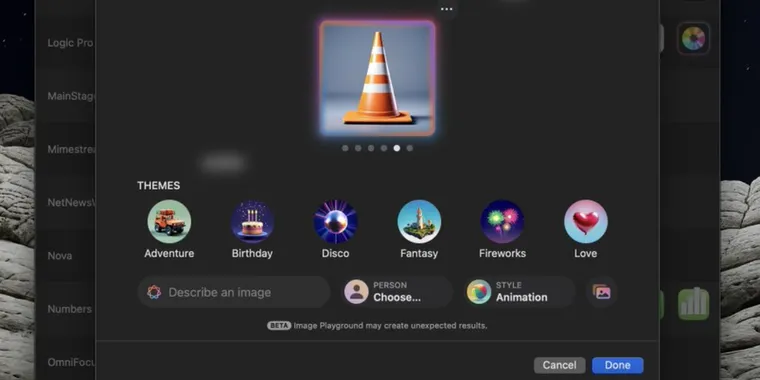This screenshot has width=760, height=380.
Task: Pick the Fantasy castle theme icon
Action: (419, 222)
